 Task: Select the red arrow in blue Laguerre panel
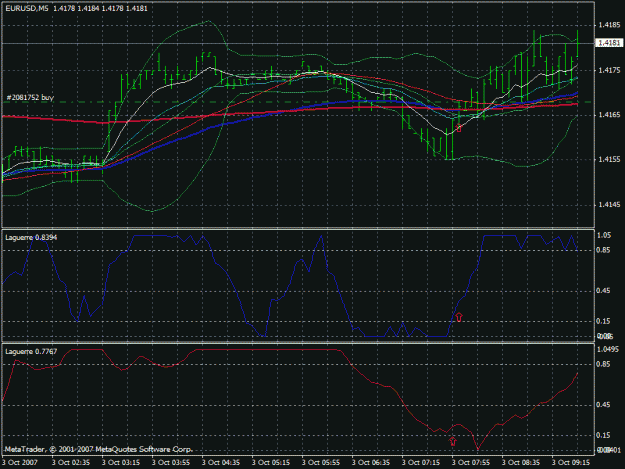(x=459, y=317)
